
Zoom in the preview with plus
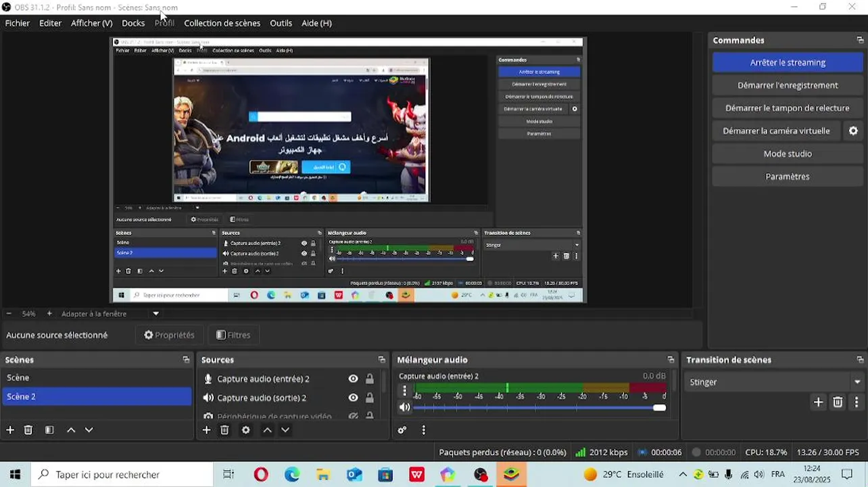pos(49,313)
